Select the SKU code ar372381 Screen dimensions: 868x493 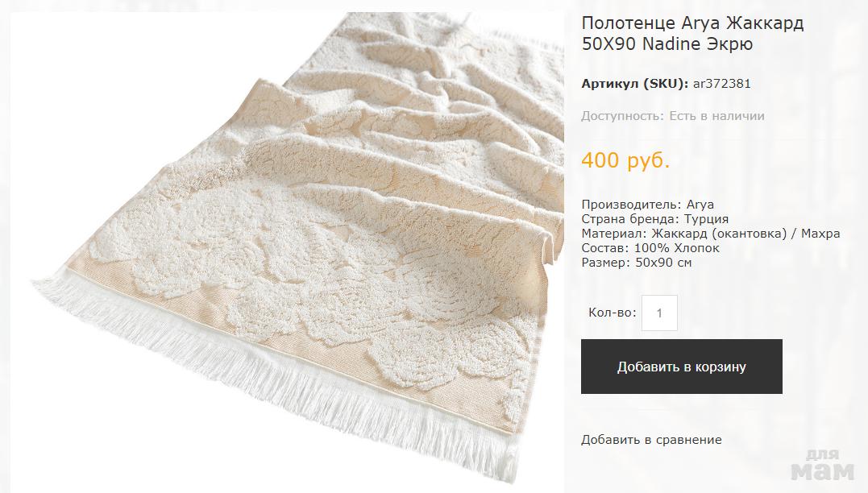coord(722,84)
